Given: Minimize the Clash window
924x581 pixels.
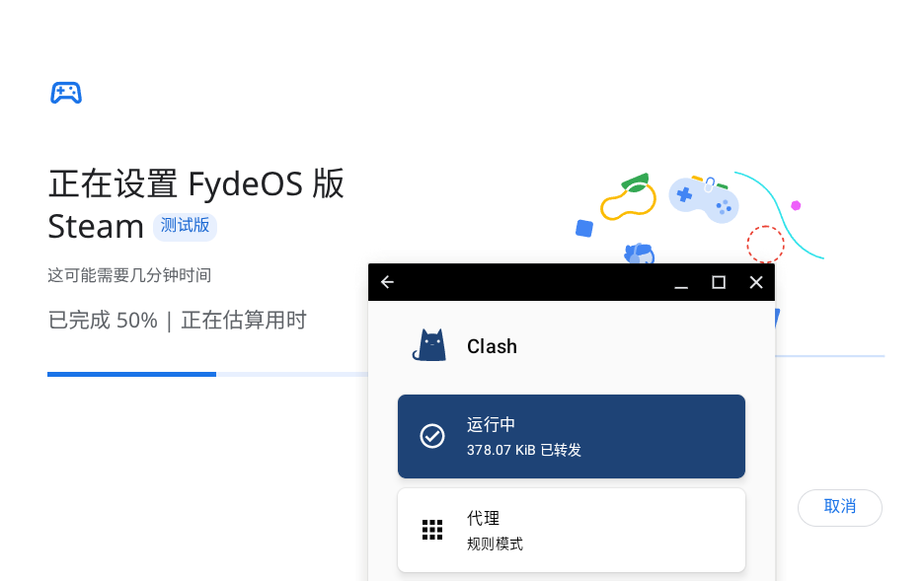Looking at the screenshot, I should coord(681,282).
